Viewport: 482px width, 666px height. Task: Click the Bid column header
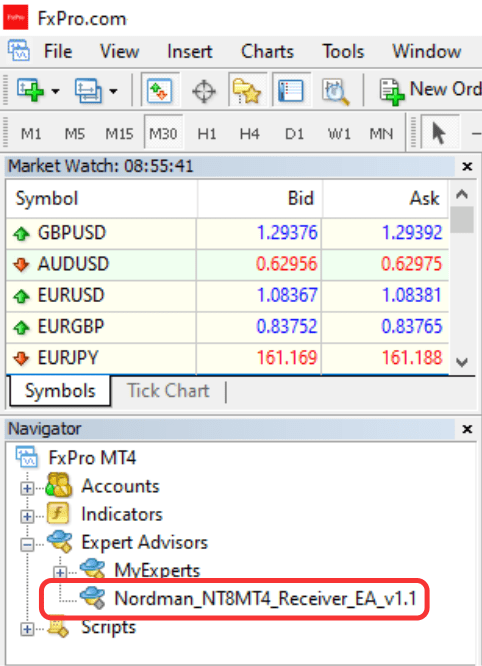pyautogui.click(x=259, y=198)
